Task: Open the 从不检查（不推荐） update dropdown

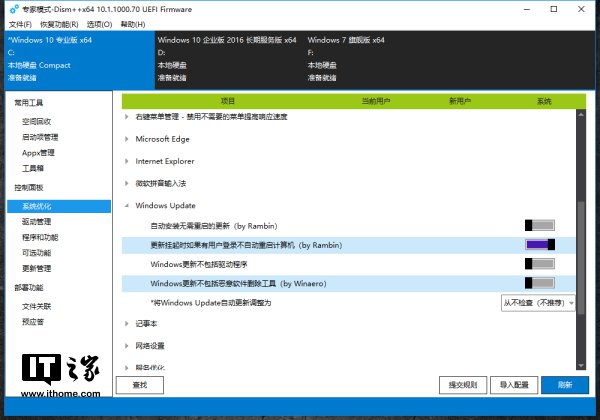Action: coord(538,302)
